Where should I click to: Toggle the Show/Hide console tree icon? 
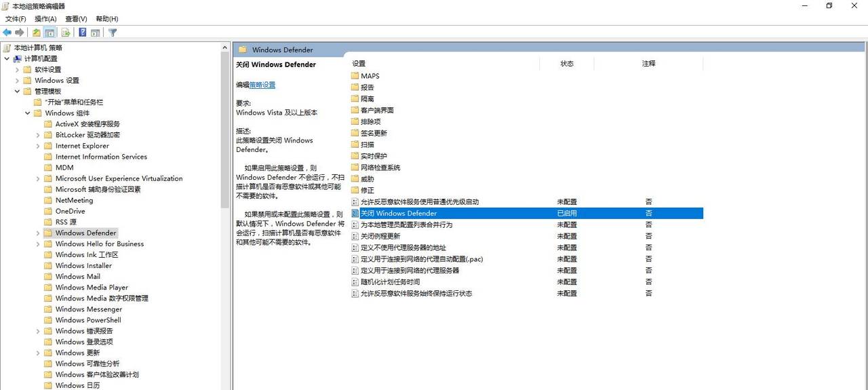pos(50,33)
